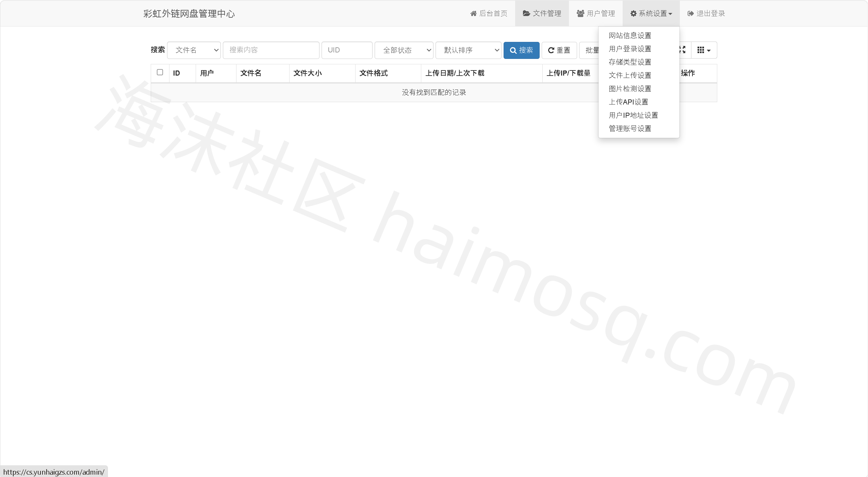
Task: Click the 用户 column header
Action: point(216,73)
